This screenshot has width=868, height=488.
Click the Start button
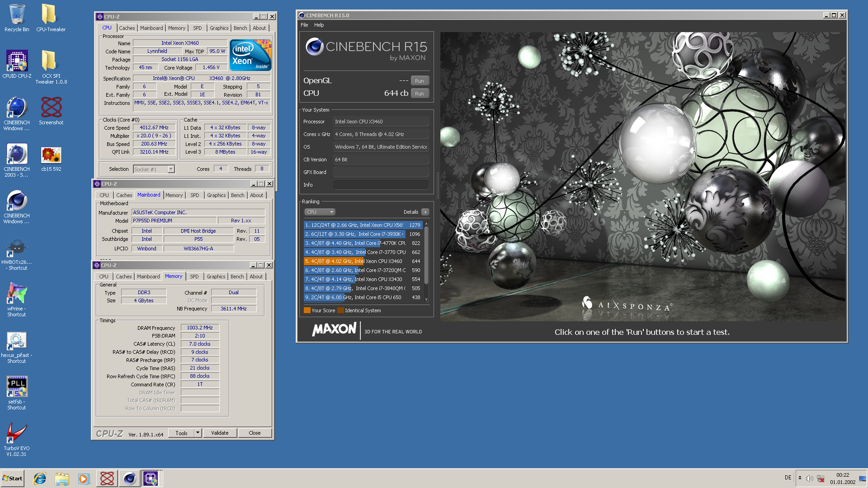click(13, 479)
